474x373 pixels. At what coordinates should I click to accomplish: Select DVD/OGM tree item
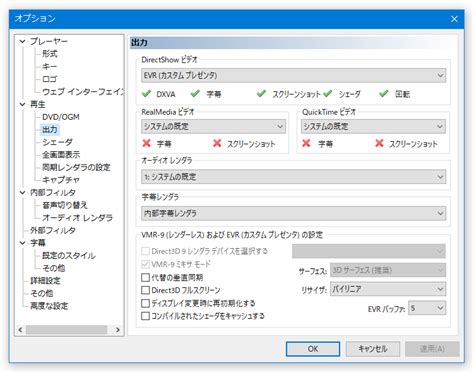click(61, 117)
